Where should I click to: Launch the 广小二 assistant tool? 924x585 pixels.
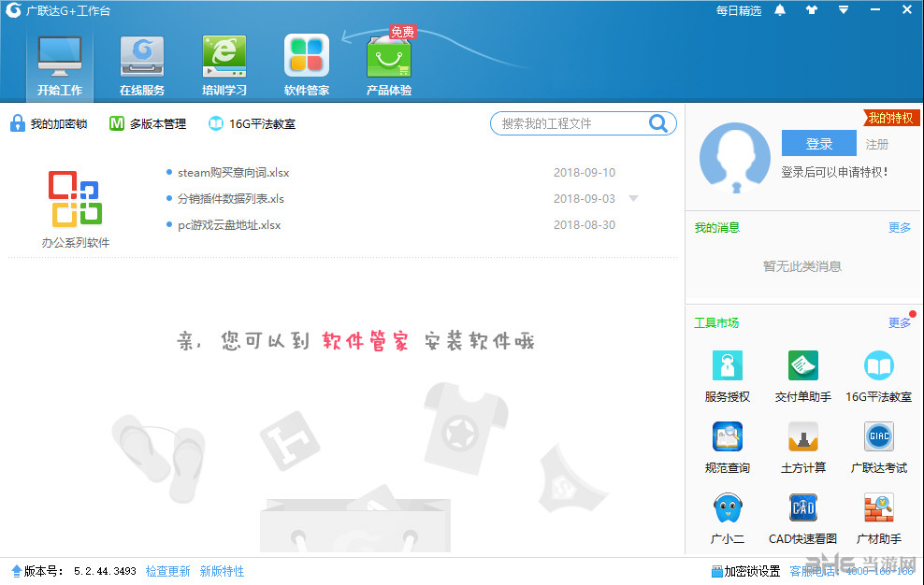click(x=728, y=519)
